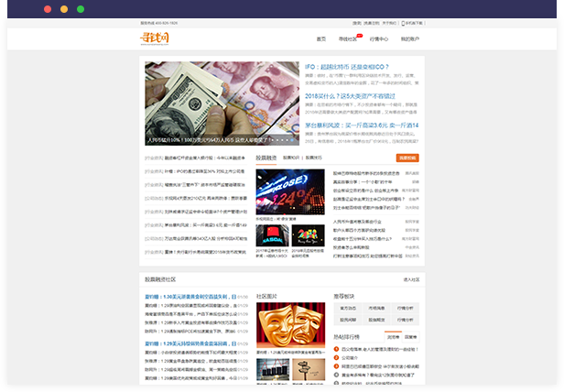Click the 进入社区 link

point(411,279)
